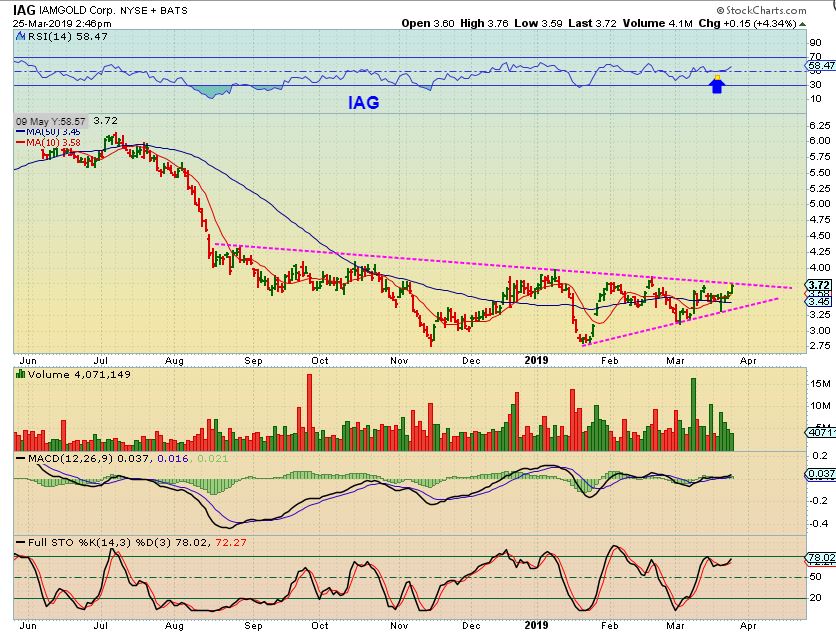Click the large blue IAG annotation text
The image size is (836, 632).
coord(362,102)
